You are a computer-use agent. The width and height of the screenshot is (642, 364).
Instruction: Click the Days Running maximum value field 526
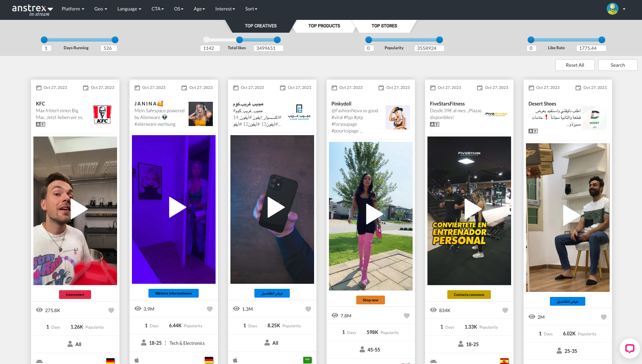(x=109, y=48)
